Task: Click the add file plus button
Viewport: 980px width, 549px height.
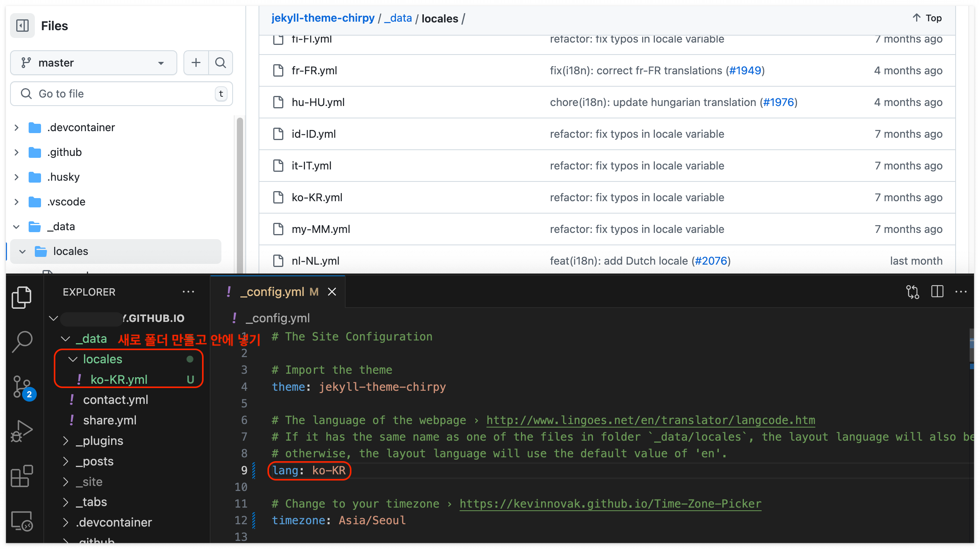Action: click(196, 63)
